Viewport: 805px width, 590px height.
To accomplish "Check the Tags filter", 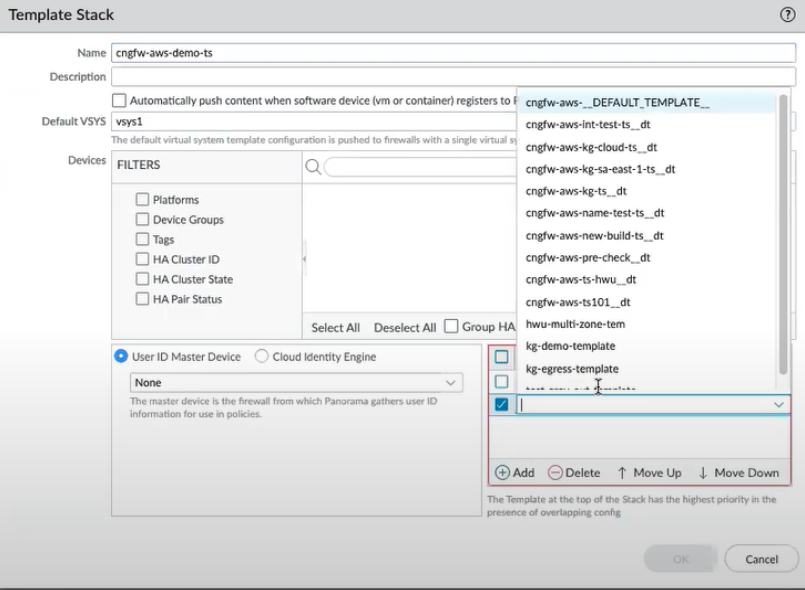I will pyautogui.click(x=142, y=239).
